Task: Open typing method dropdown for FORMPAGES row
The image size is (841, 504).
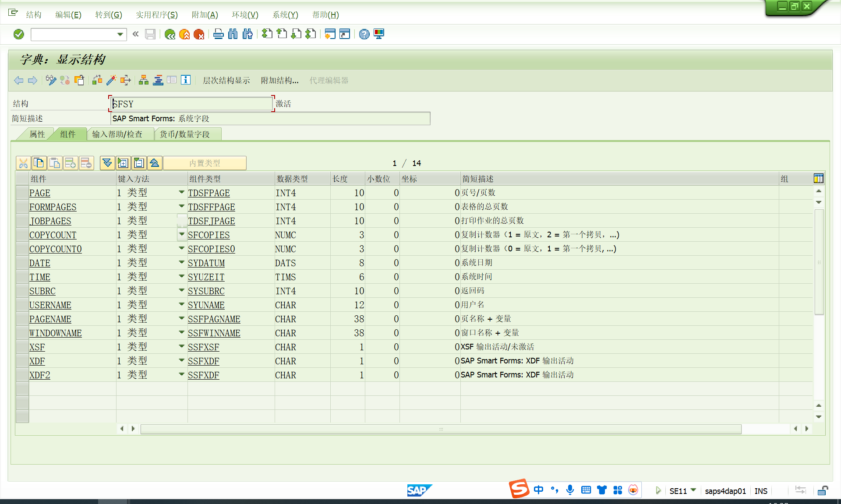Action: tap(181, 206)
